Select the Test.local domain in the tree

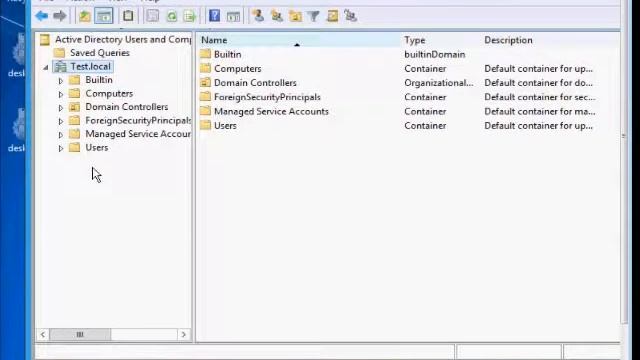(x=90, y=67)
